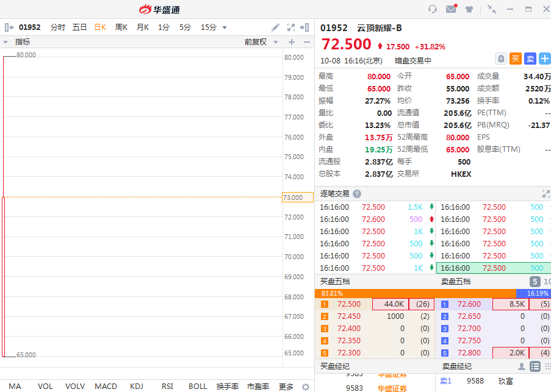This screenshot has height=392, width=551.
Task: Toggle right quote panel visibility
Action: [x=306, y=27]
